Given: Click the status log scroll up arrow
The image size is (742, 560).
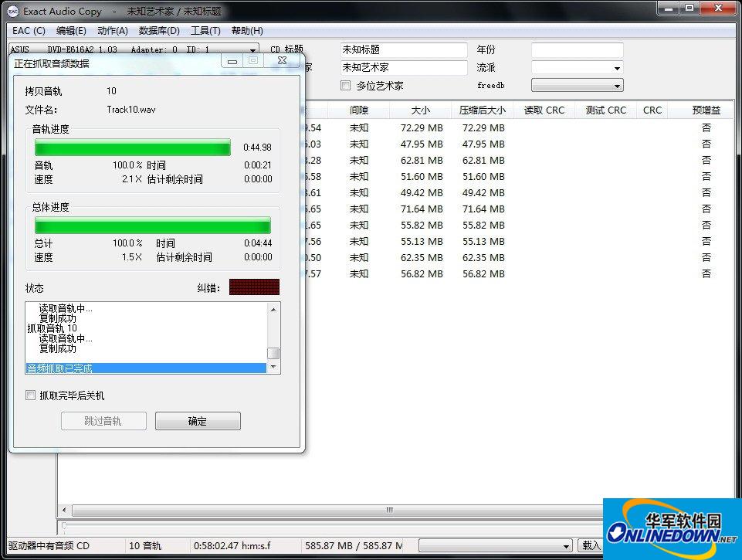Looking at the screenshot, I should coord(273,309).
